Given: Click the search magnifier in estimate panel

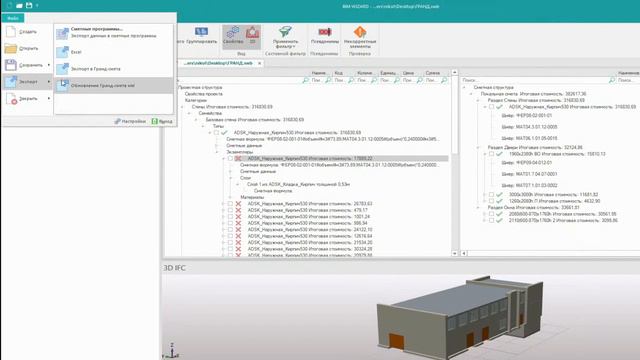Looking at the screenshot, I should (612, 80).
